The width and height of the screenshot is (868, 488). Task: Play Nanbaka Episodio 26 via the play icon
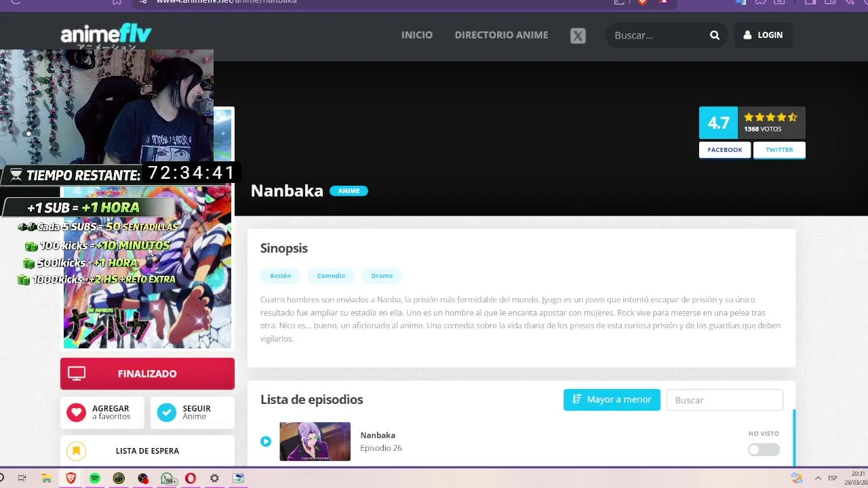(266, 441)
